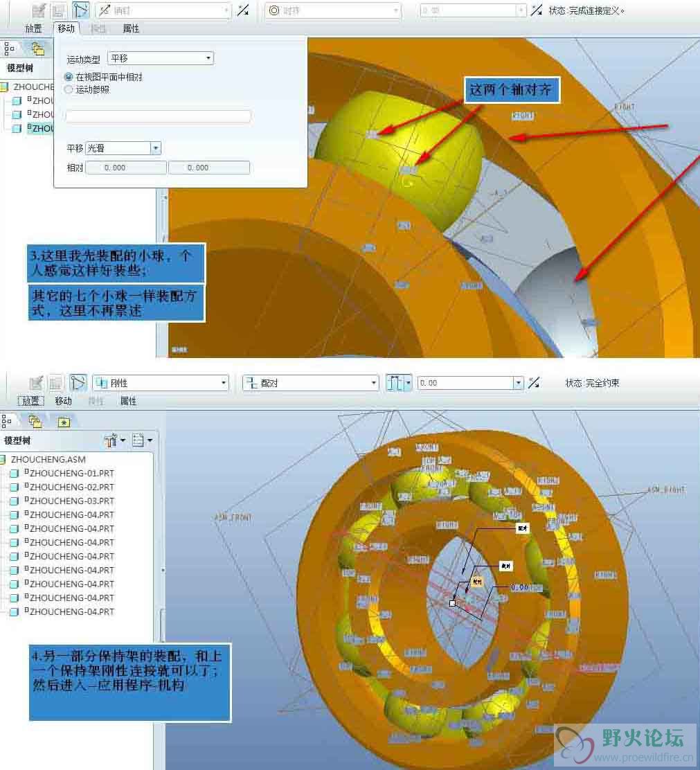Expand the model tree show dropdown arrow
700x770 pixels.
pyautogui.click(x=150, y=440)
